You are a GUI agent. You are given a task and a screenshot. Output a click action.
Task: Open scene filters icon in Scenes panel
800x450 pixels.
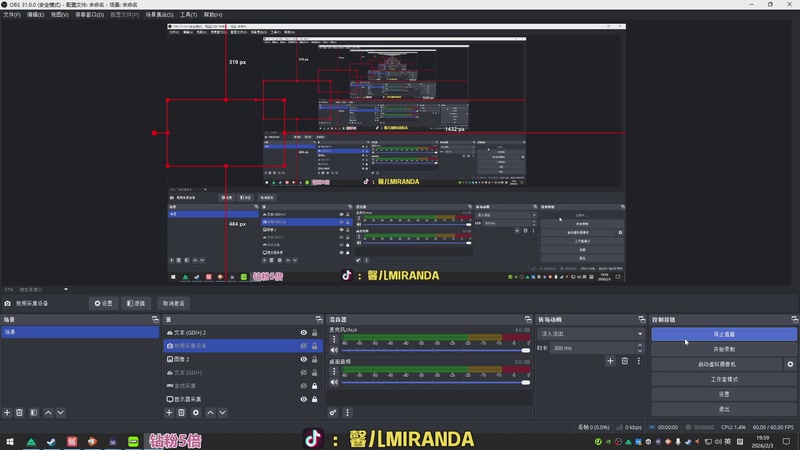(x=34, y=412)
